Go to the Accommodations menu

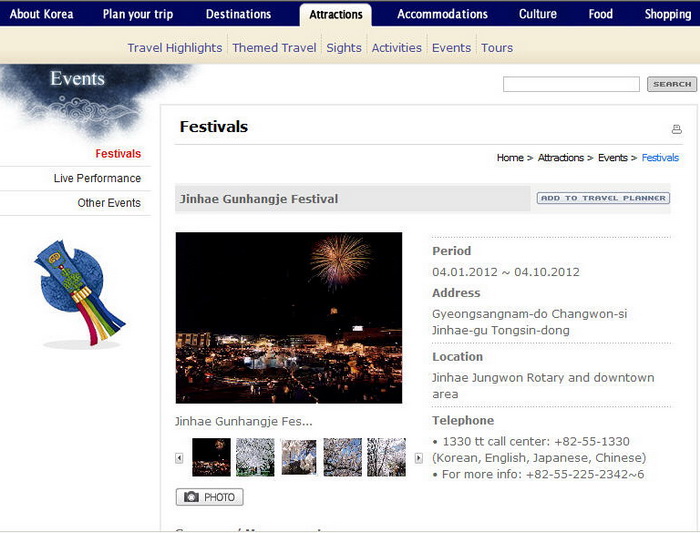442,14
